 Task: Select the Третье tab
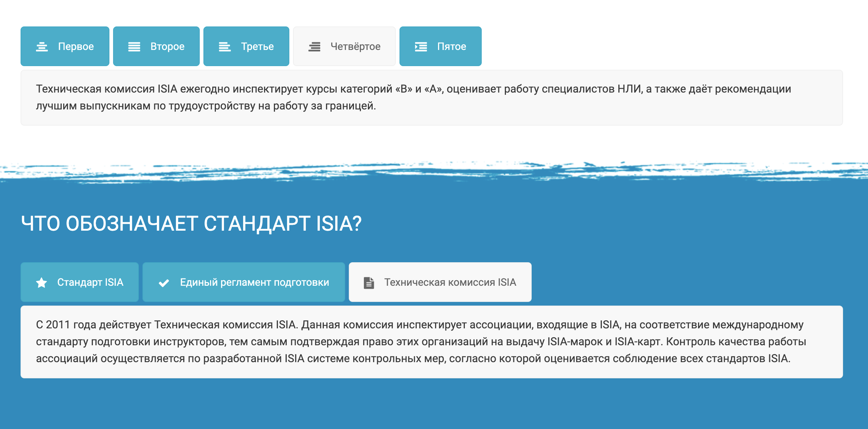[246, 46]
